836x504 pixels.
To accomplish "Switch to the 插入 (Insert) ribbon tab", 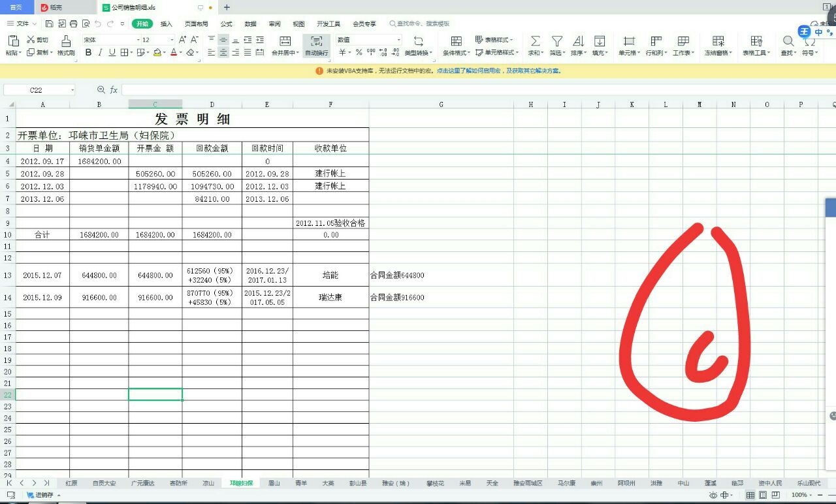I will click(167, 24).
